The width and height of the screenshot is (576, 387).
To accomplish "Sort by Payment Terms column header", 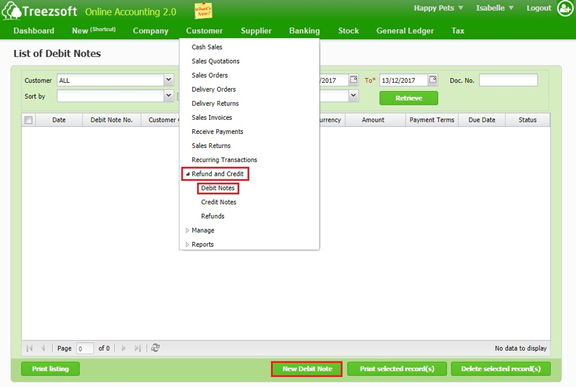I will pyautogui.click(x=432, y=120).
